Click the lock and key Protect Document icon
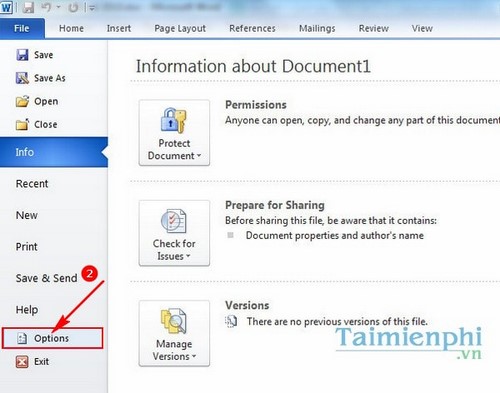 click(x=174, y=120)
